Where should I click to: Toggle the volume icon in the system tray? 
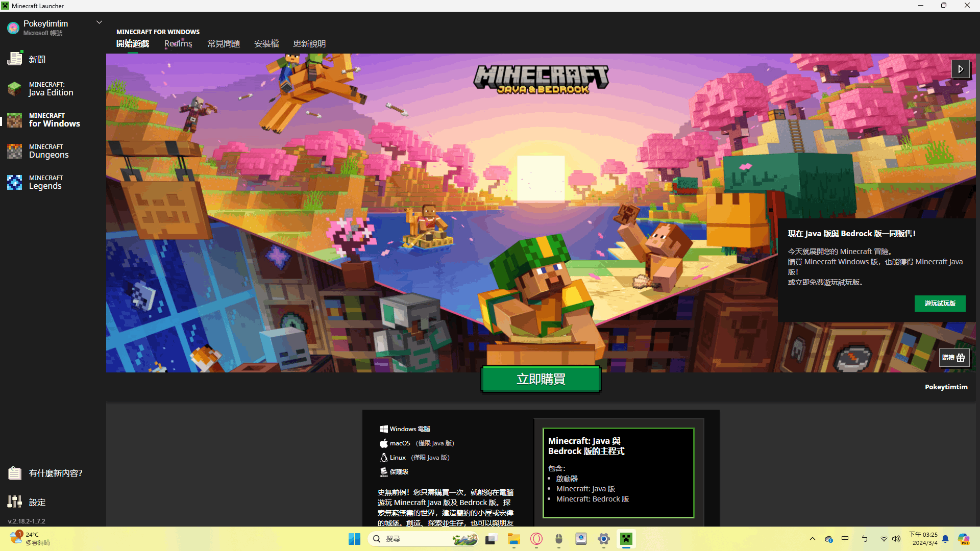coord(896,539)
